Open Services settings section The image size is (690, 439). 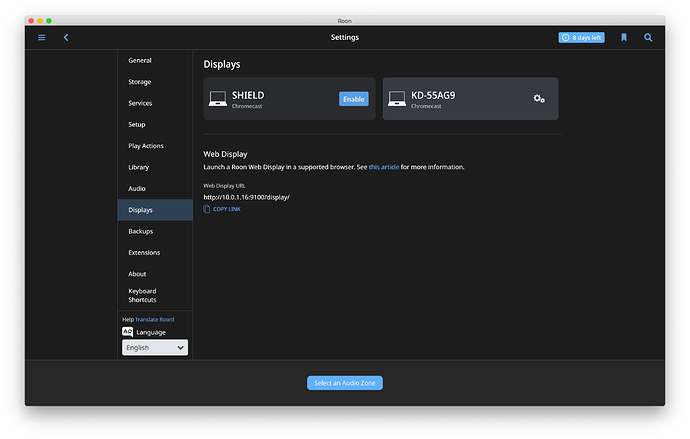pos(155,103)
